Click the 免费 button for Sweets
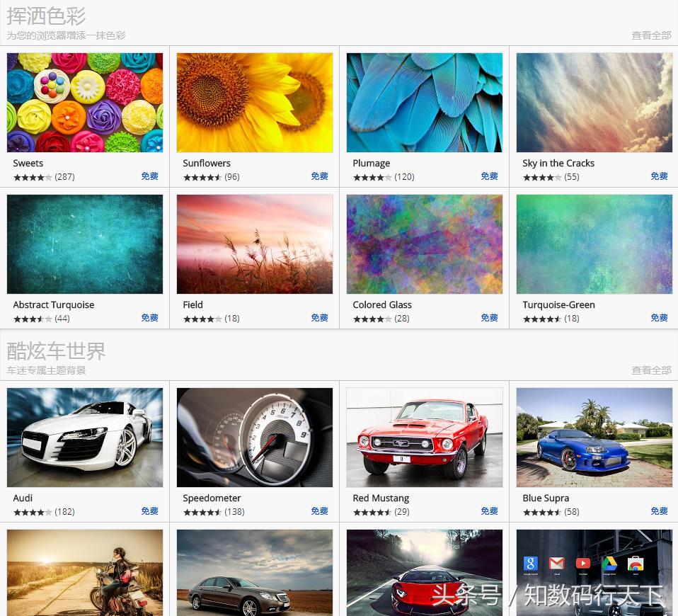The height and width of the screenshot is (616, 678). pos(149,176)
